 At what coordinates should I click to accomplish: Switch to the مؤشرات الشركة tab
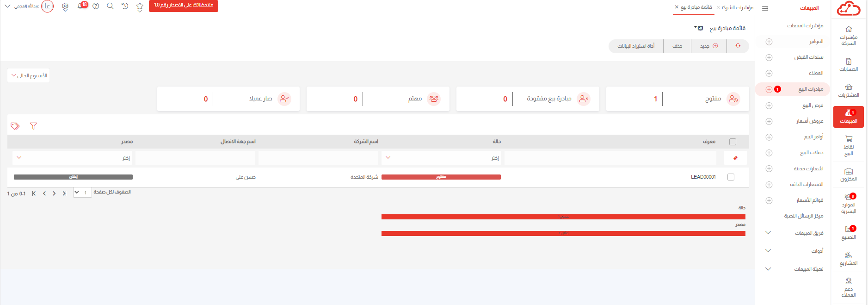pos(737,7)
